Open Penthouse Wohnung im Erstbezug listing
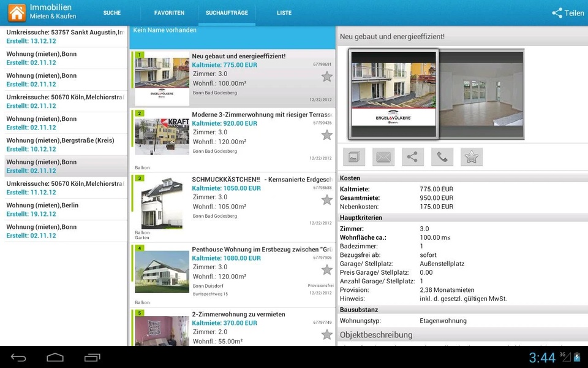Viewport: 588px width, 368px height. point(233,275)
